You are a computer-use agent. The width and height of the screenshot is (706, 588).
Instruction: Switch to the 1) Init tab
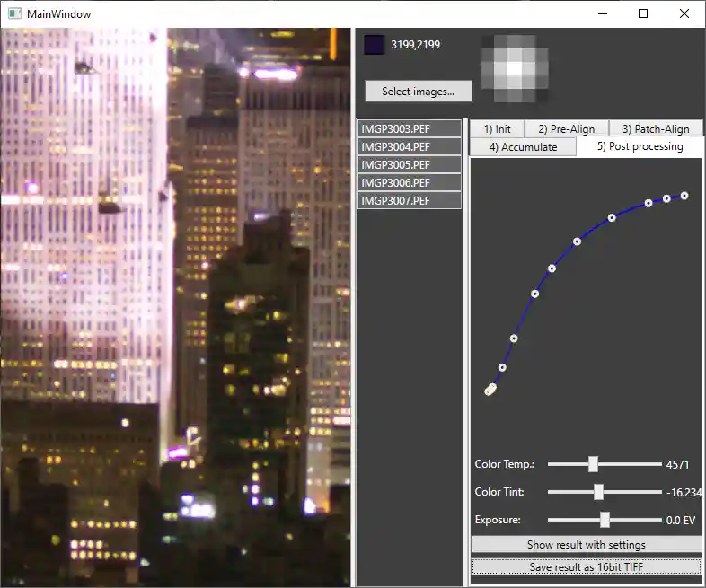click(497, 129)
